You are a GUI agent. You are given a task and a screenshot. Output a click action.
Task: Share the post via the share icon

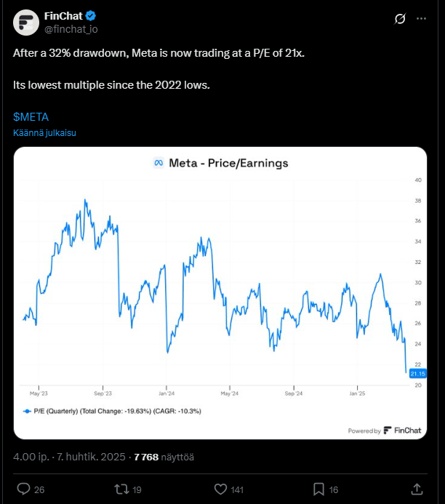pos(417,489)
